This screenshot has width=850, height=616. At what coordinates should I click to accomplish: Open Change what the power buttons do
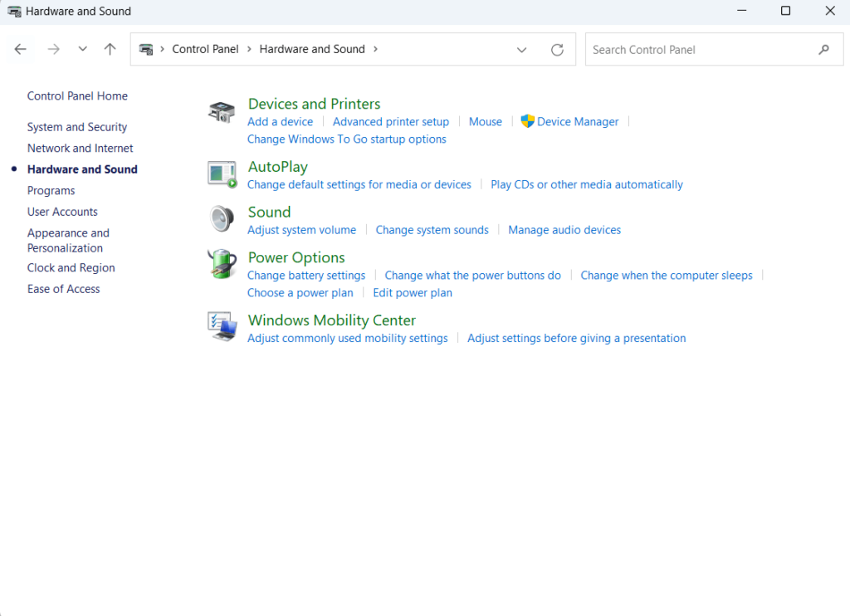472,275
